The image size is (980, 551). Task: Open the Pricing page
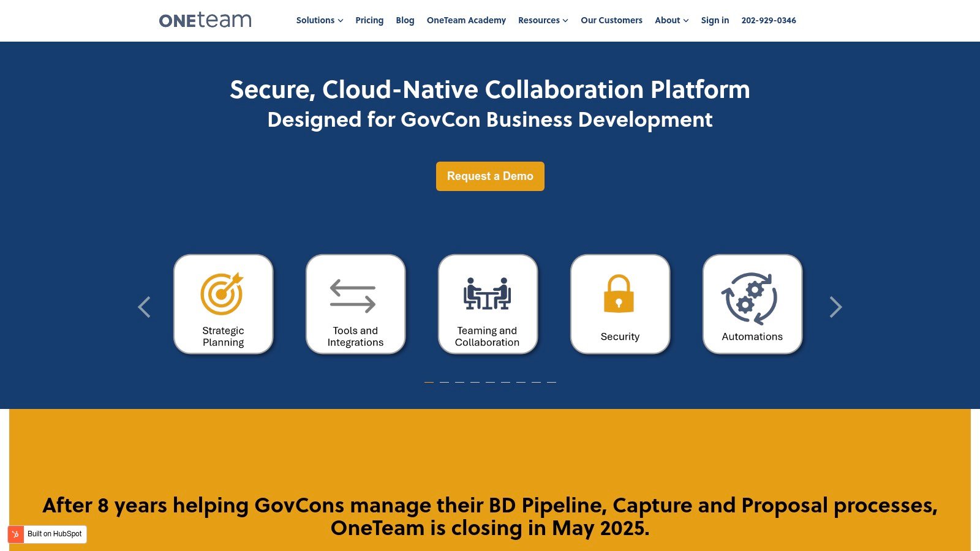click(369, 20)
